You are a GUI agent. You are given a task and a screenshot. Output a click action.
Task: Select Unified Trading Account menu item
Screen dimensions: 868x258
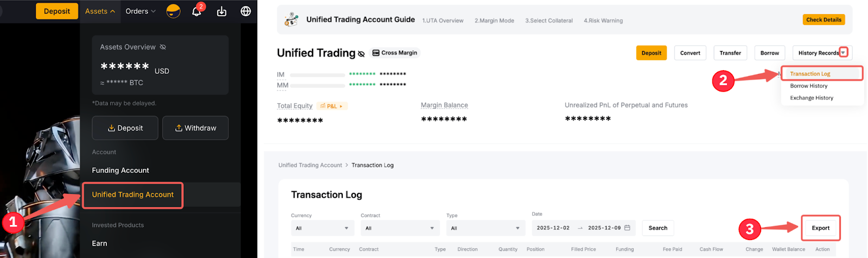(133, 194)
